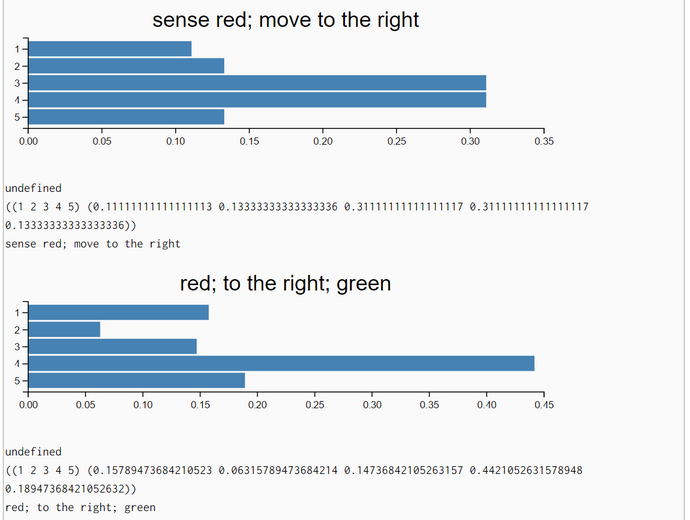Image resolution: width=690 pixels, height=520 pixels.
Task: Click the 0.20 tick label in top chart
Action: coord(323,141)
